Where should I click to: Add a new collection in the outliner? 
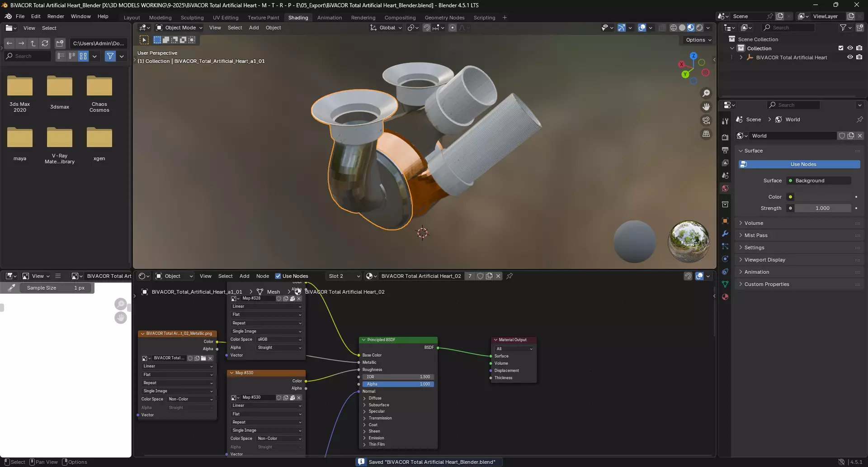coord(859,28)
